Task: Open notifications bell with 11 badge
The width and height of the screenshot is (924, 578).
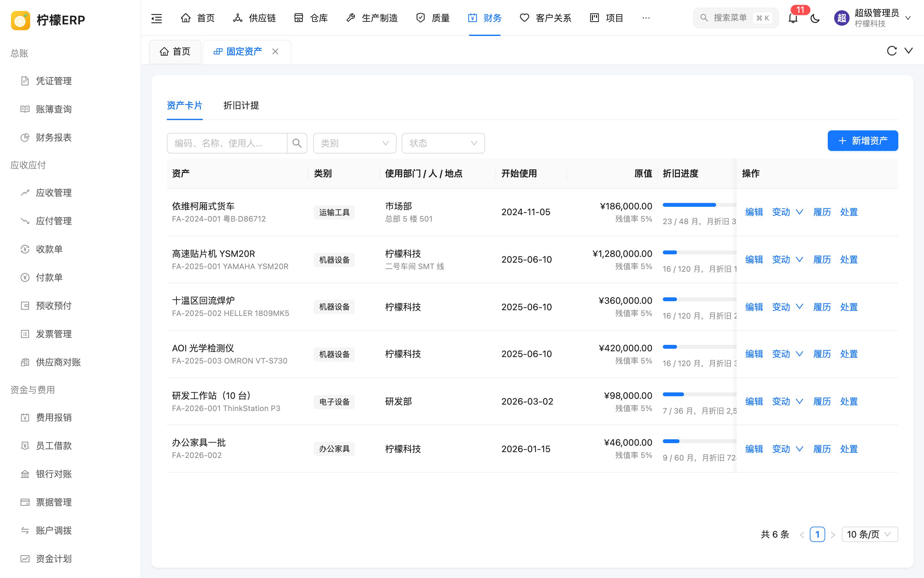Action: pyautogui.click(x=793, y=18)
